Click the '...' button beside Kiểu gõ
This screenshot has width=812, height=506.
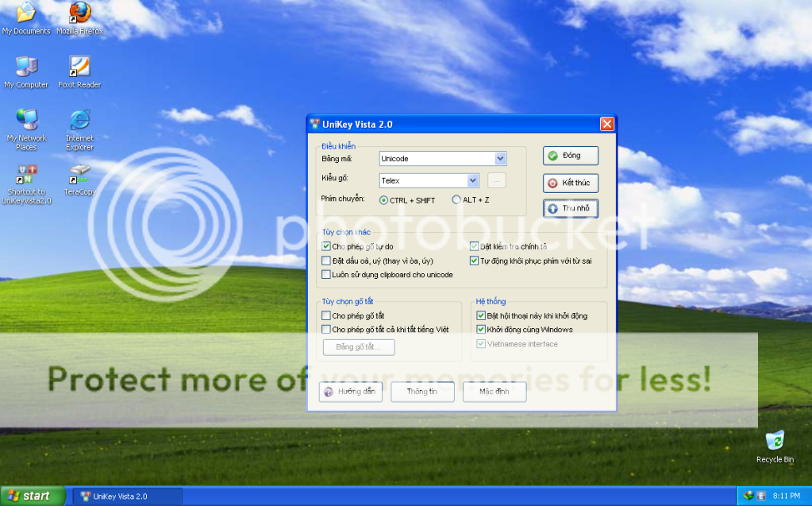(497, 180)
